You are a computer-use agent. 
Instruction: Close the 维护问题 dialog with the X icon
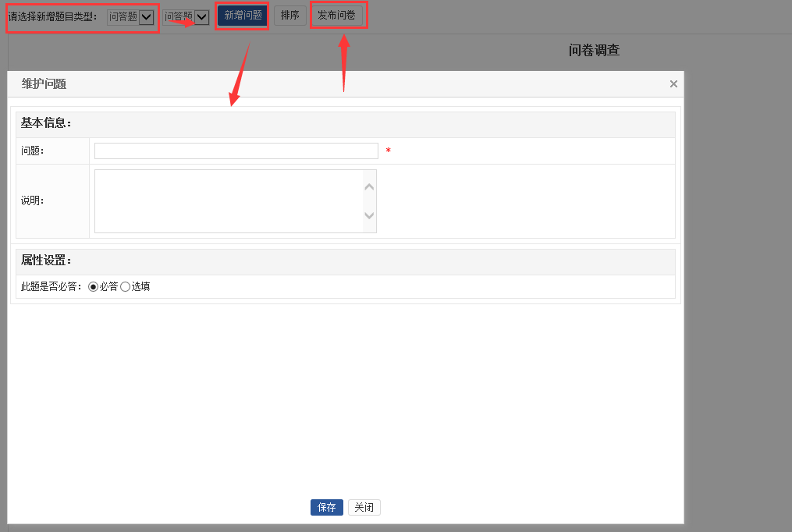pyautogui.click(x=673, y=84)
